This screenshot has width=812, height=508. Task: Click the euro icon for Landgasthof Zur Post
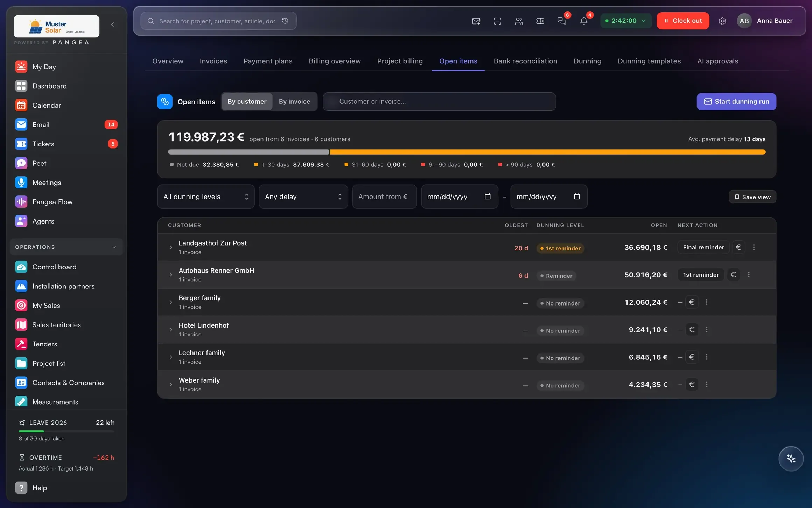738,247
